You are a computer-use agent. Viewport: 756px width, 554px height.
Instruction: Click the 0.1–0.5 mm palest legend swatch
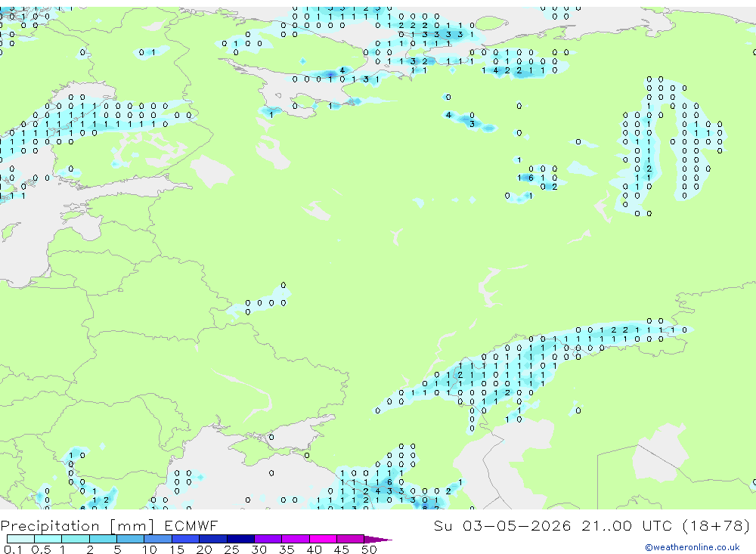[x=20, y=539]
